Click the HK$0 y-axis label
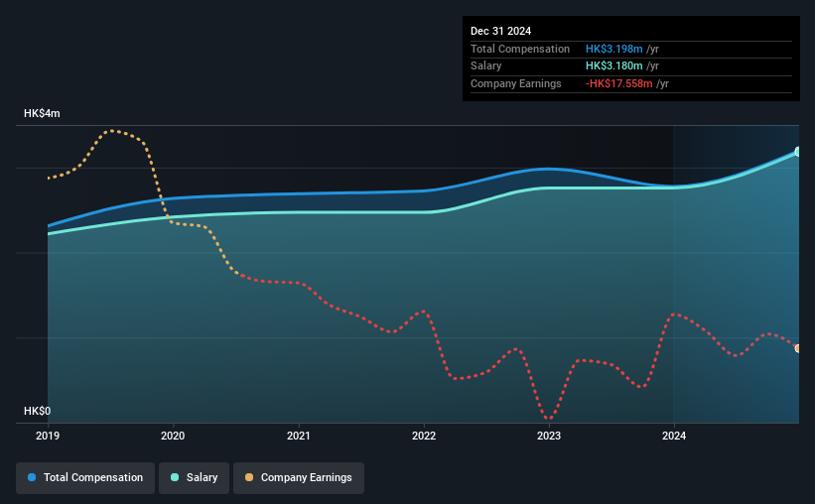815x504 pixels. pos(38,411)
